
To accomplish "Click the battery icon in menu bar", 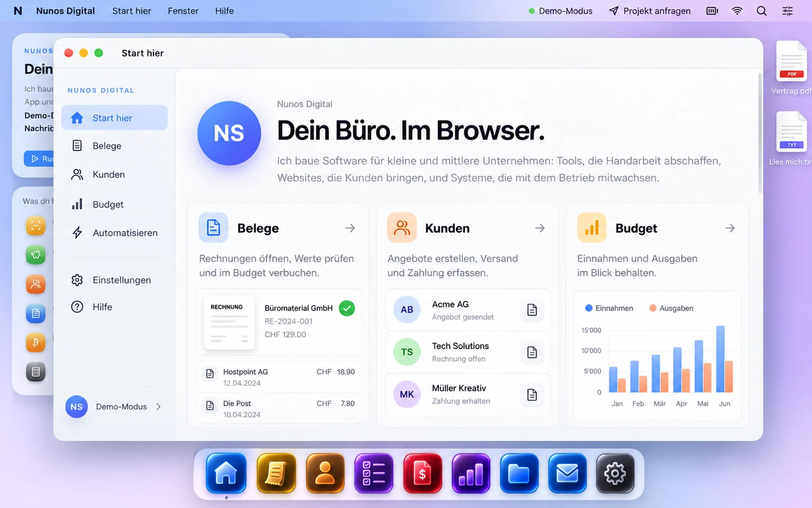I will (x=712, y=11).
